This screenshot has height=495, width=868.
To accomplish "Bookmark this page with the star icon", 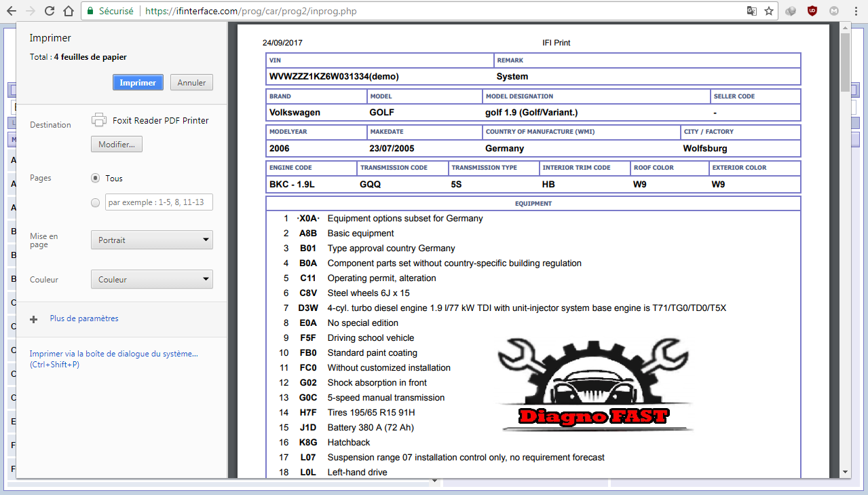I will 769,11.
